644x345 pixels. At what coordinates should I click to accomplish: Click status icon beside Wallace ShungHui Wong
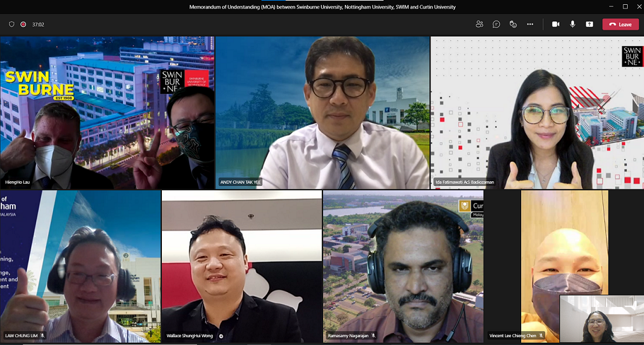pyautogui.click(x=221, y=335)
